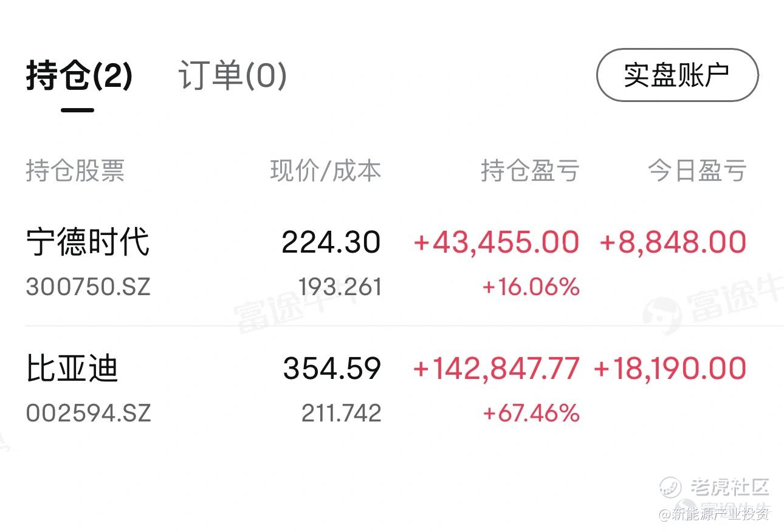Click 比亚迪 current price 354.59
Screen dimensions: 784x532
tap(332, 369)
